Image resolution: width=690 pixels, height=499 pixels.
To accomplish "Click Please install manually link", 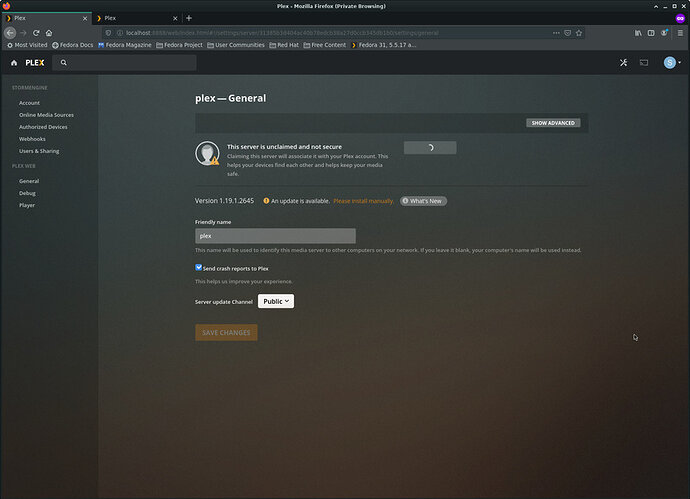I will [363, 201].
